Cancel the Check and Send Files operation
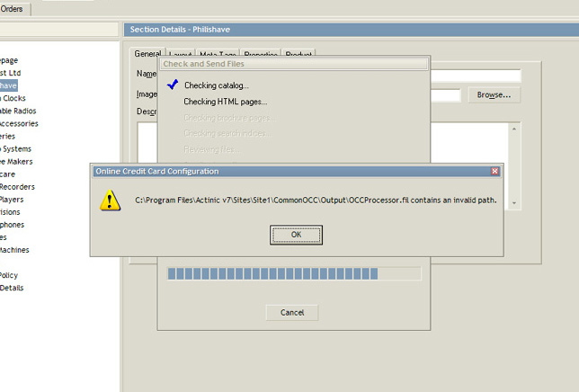 (x=291, y=312)
